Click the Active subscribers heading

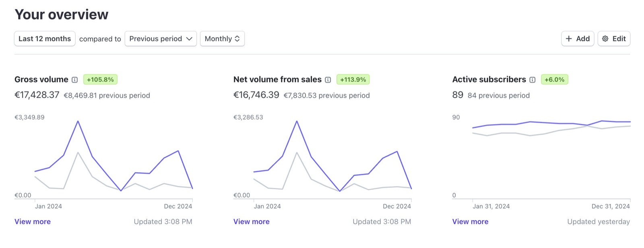pos(489,79)
